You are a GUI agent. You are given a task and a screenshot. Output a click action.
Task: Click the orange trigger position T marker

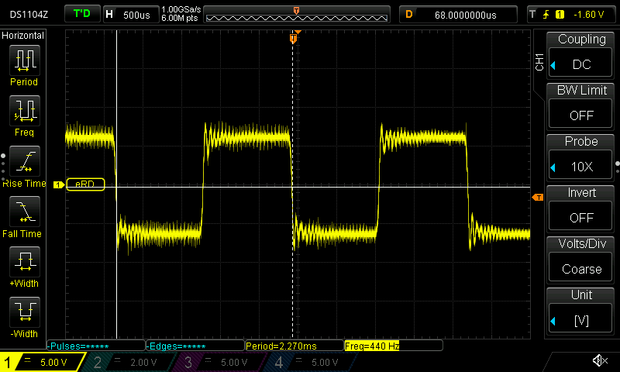click(293, 38)
